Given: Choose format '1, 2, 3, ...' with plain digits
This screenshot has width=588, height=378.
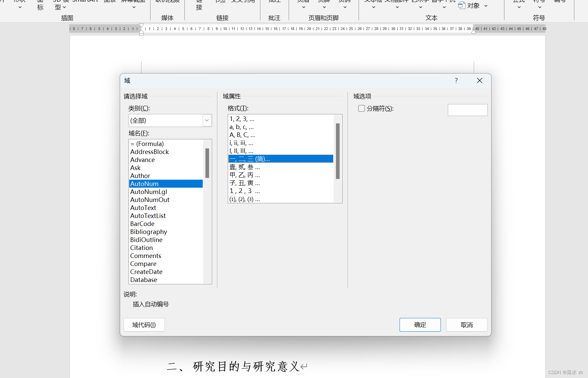Looking at the screenshot, I should pos(281,119).
